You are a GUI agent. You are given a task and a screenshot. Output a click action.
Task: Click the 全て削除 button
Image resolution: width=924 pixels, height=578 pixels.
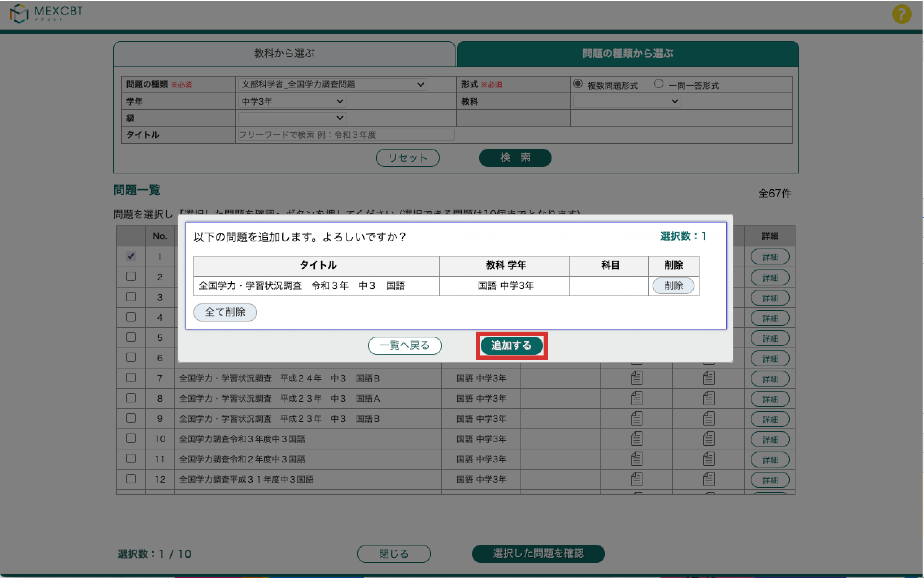[225, 312]
